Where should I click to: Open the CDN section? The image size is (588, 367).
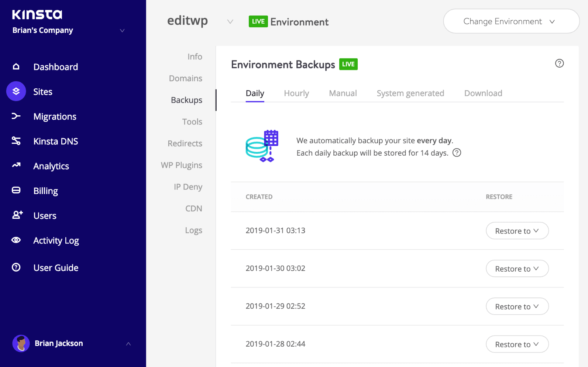194,208
